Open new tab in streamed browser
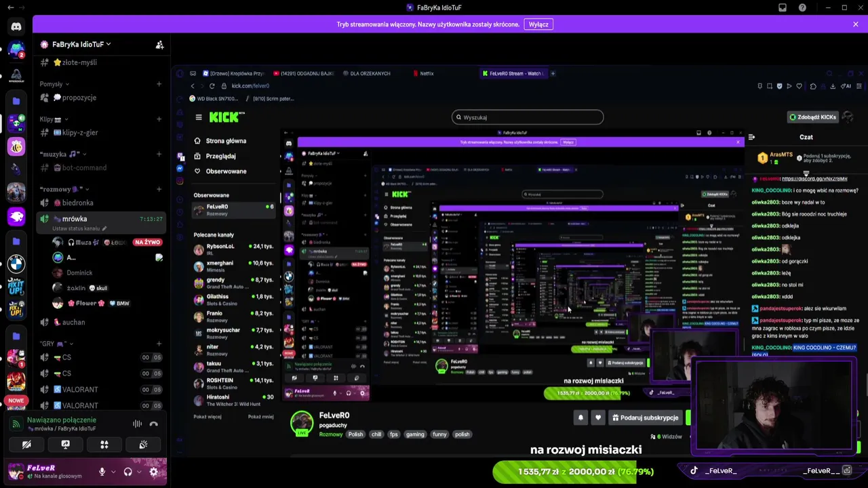The height and width of the screenshot is (488, 868). [553, 73]
